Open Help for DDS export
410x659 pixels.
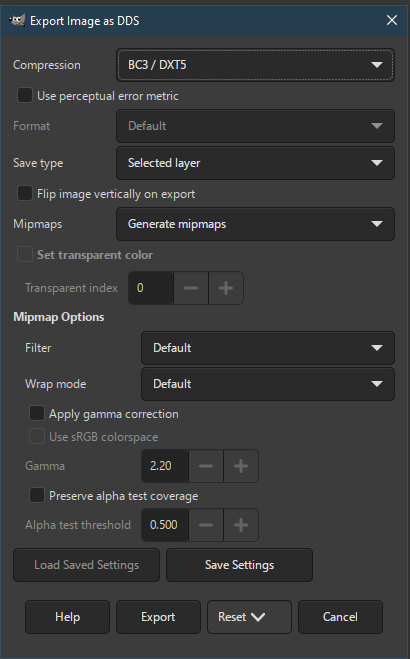point(67,617)
